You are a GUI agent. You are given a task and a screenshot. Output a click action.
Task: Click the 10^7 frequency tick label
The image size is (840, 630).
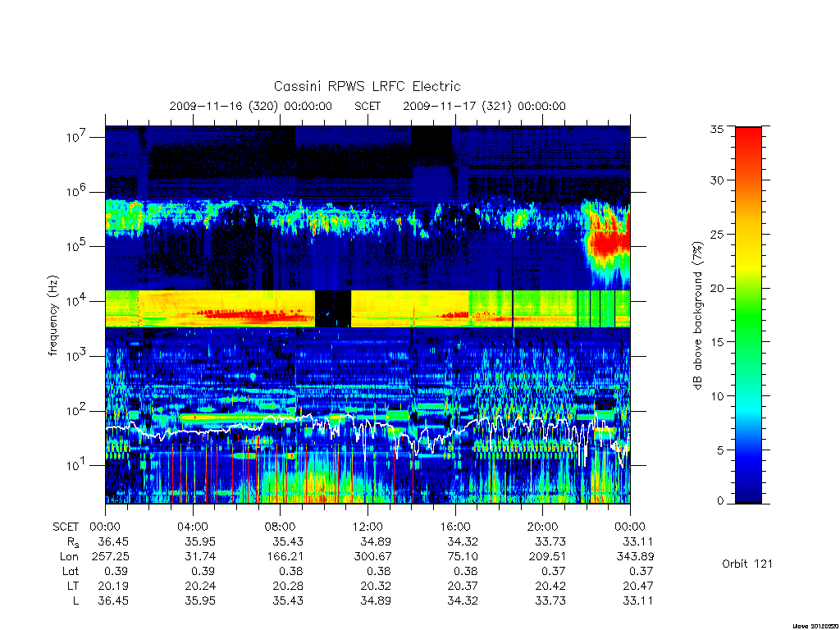tap(76, 136)
